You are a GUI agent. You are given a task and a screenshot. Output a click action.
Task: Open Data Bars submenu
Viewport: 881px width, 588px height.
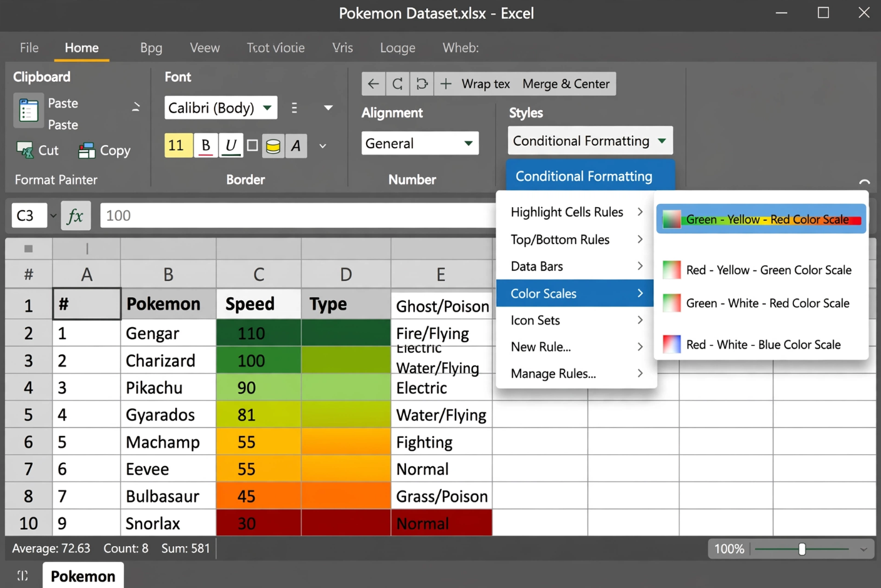tap(576, 266)
